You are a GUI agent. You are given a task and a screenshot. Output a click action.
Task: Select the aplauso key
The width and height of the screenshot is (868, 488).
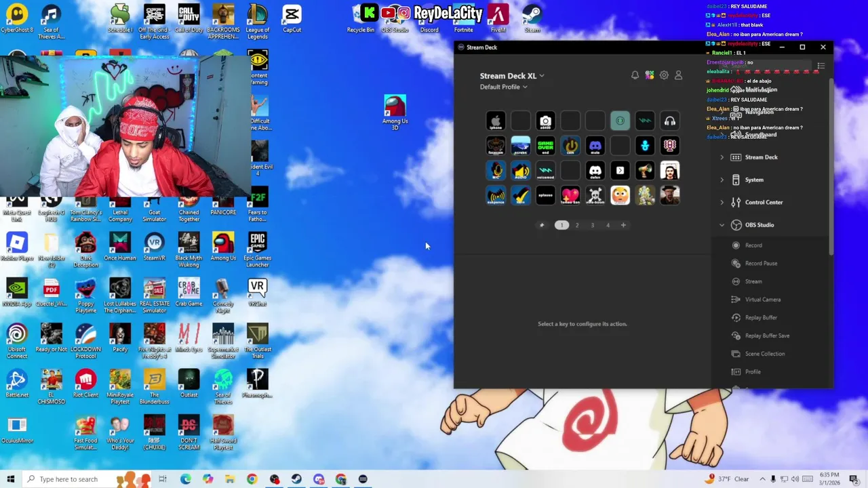(546, 196)
